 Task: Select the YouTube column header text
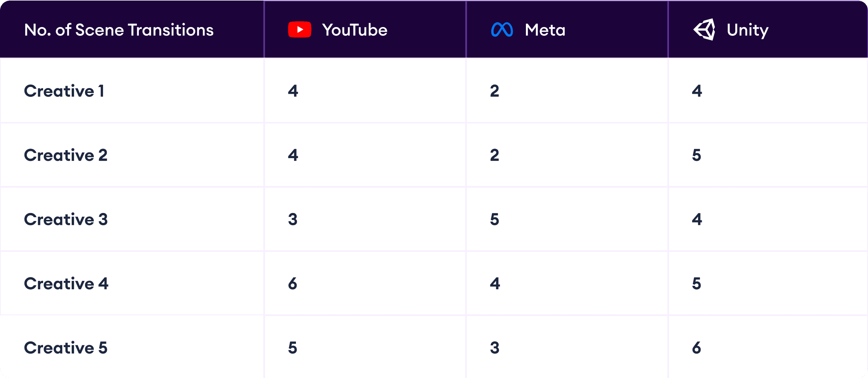pos(355,30)
